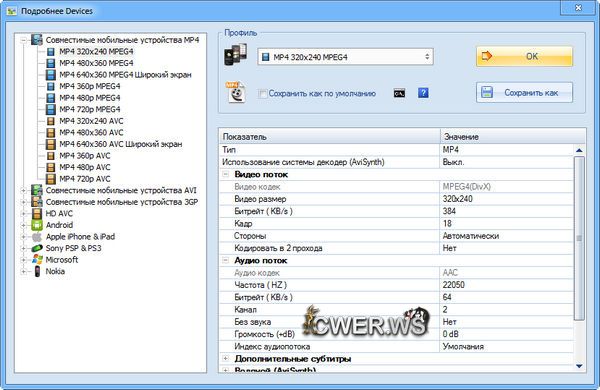The width and height of the screenshot is (600, 390).
Task: Expand the Apple iPhone & iPad node
Action: click(24, 237)
